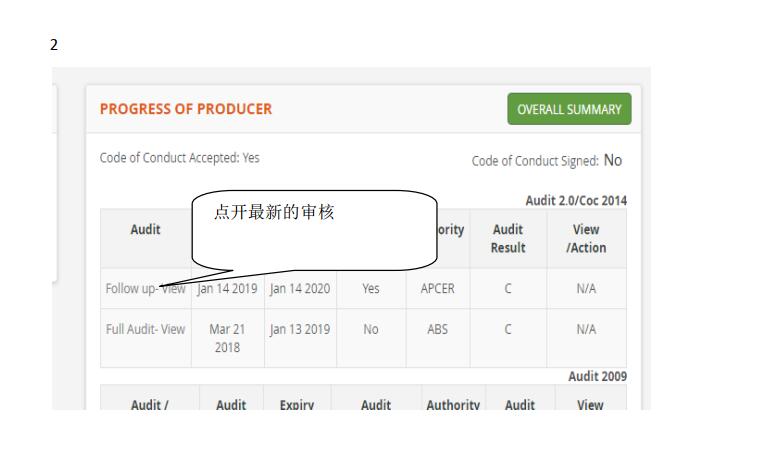Select the Mar 21 2018 date cell
The image size is (776, 450).
pos(227,338)
